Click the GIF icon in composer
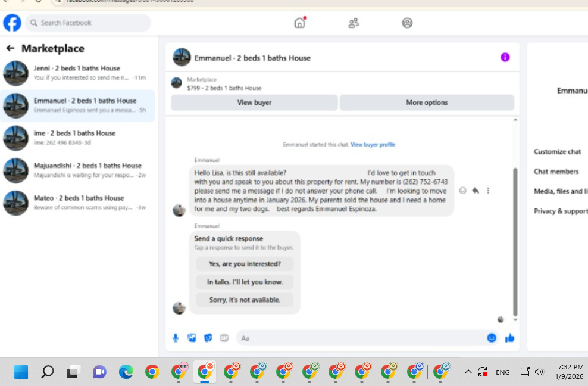 [224, 338]
